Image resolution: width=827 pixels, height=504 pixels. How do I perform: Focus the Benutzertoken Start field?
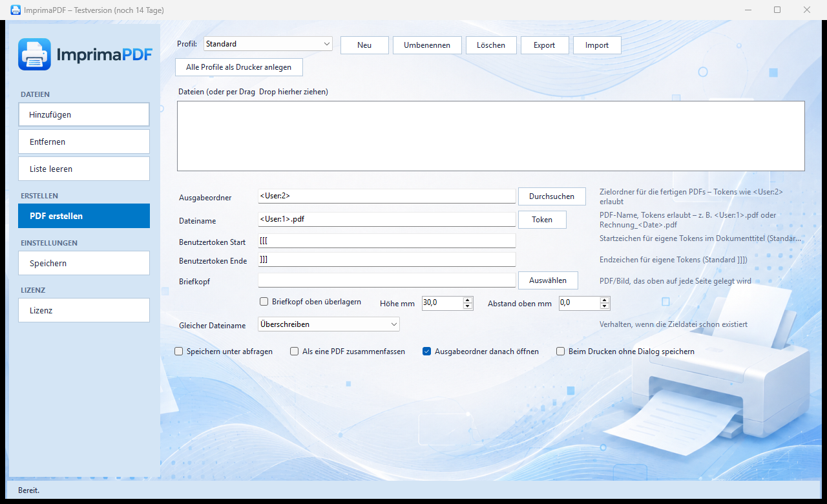386,240
